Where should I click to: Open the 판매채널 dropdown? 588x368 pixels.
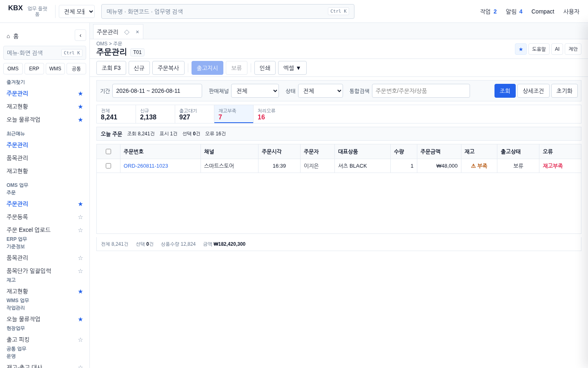[255, 91]
